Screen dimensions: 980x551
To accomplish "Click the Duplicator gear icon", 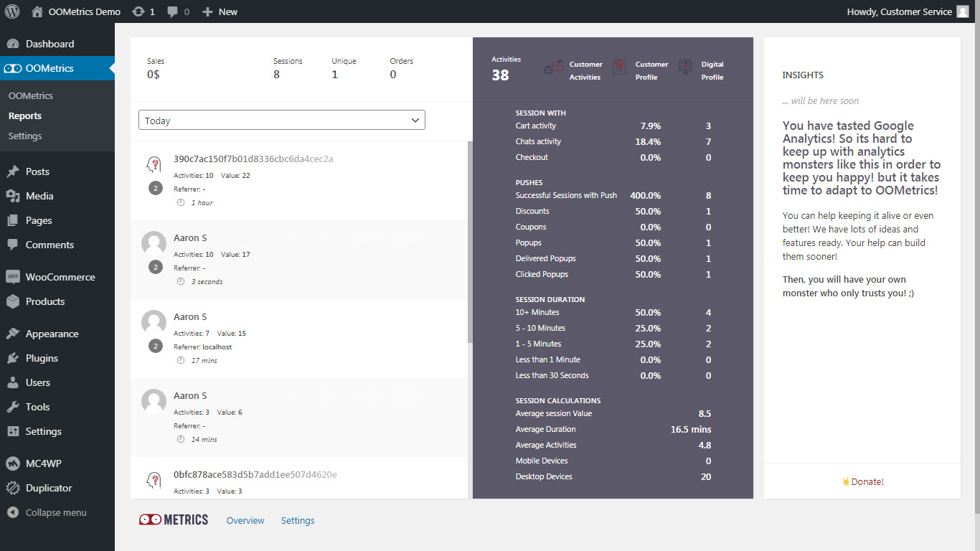I will (x=13, y=488).
